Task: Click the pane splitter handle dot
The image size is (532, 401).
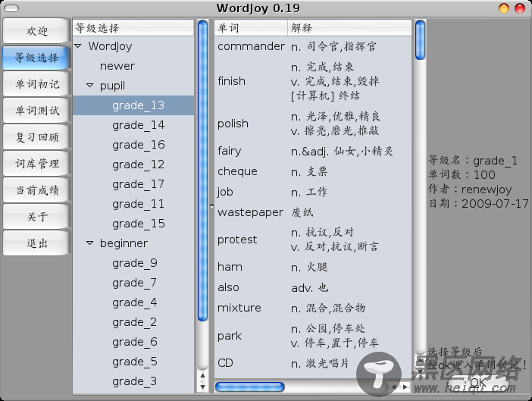Action: (x=211, y=205)
